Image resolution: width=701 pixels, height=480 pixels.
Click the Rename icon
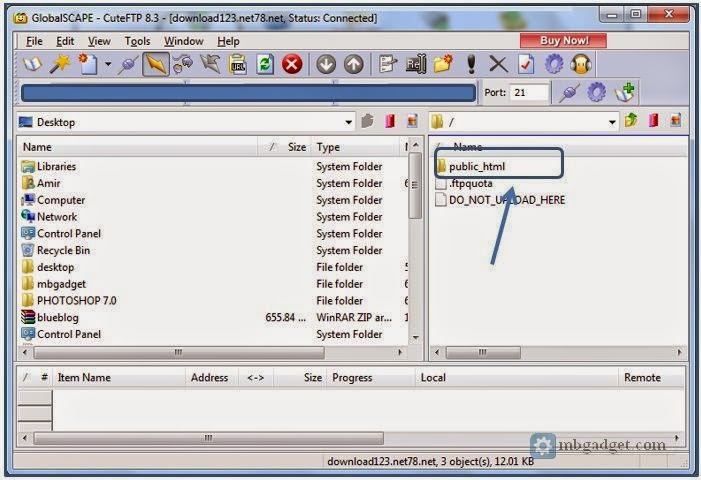[415, 64]
